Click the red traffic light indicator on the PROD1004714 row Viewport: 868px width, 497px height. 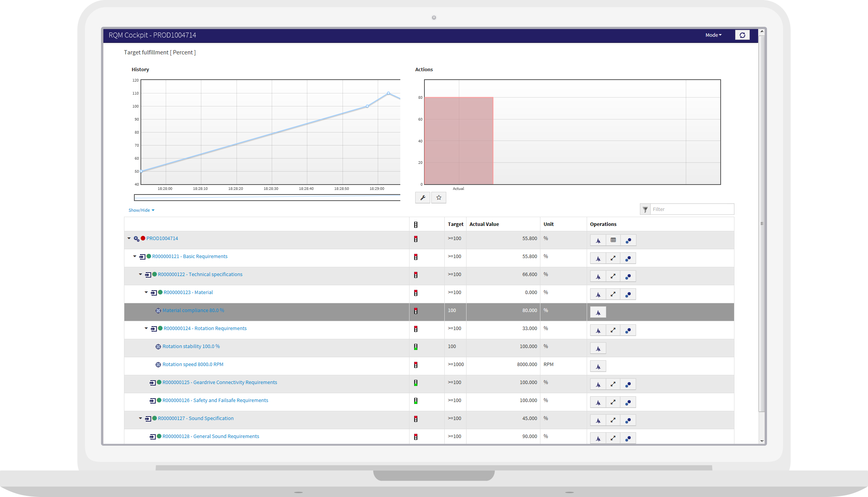416,239
